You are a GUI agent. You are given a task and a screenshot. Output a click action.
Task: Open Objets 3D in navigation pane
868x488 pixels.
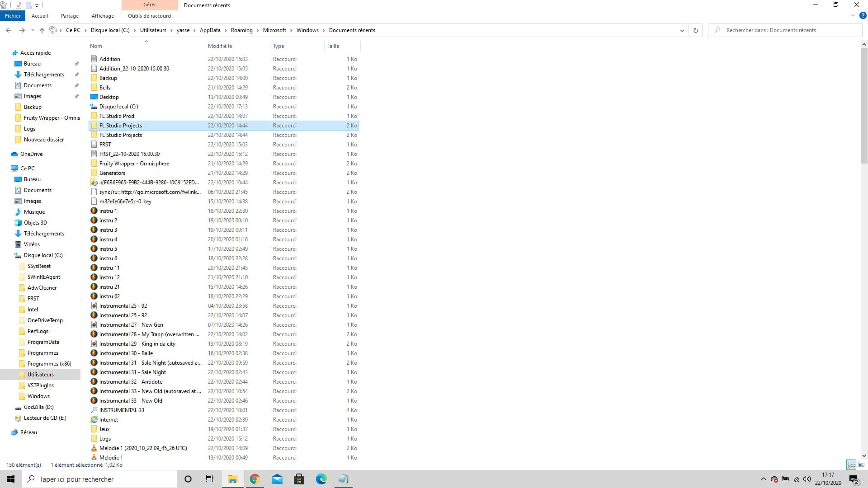point(35,223)
